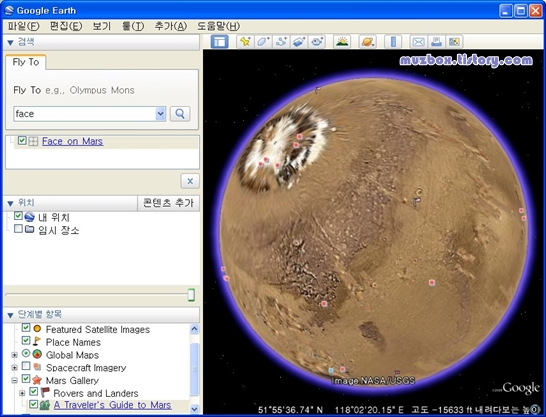Click the 콘텐츠 추가 button
The image size is (546, 417).
pyautogui.click(x=169, y=203)
